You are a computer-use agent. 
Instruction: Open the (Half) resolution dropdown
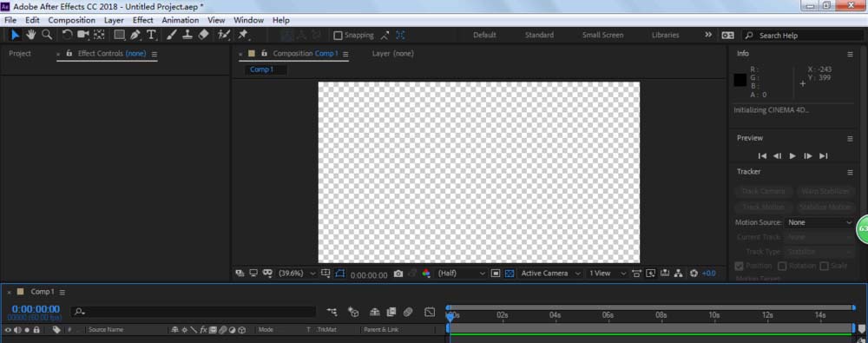point(462,274)
